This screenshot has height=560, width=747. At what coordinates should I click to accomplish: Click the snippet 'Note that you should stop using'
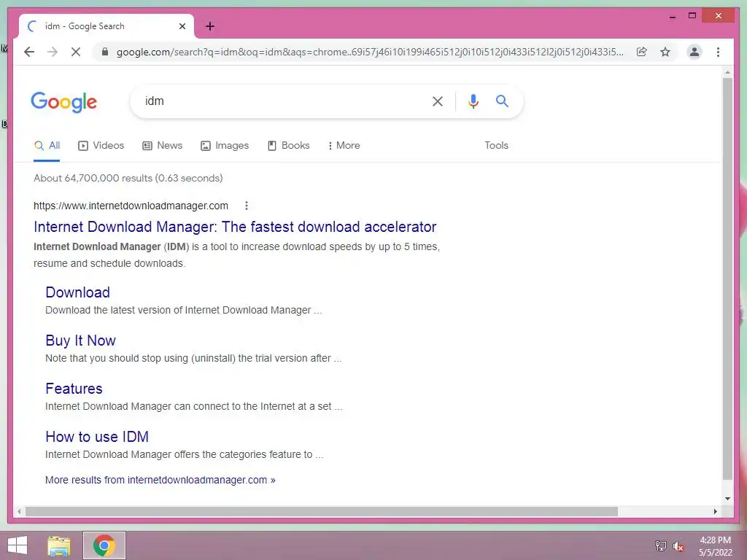pos(193,358)
